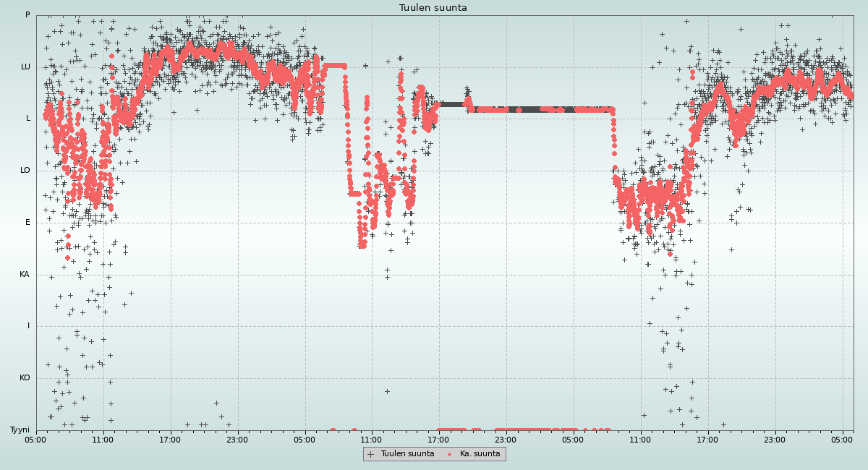868x470 pixels.
Task: Select the first "11:00" time axis label
Action: point(103,440)
